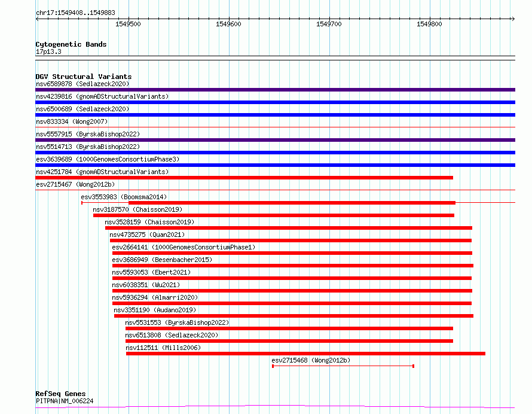Click the 17p13.3 band label
Image resolution: width=532 pixels, height=414 pixels.
[x=48, y=51]
